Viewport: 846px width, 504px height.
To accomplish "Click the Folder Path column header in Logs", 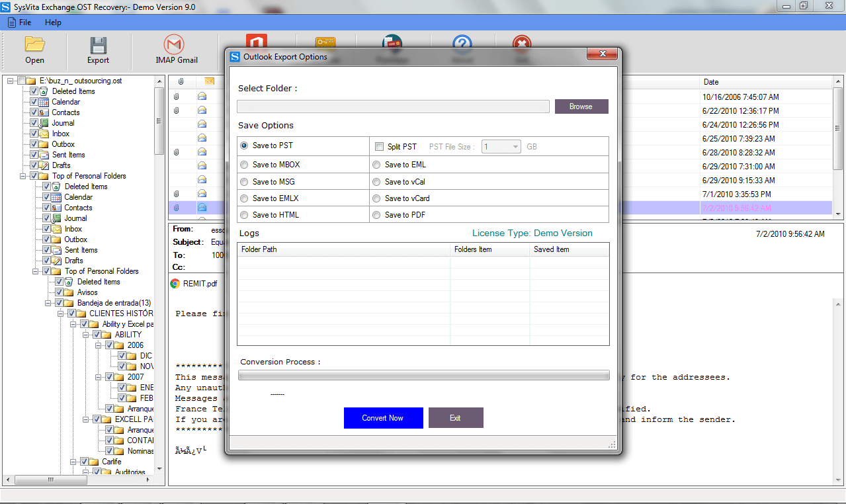I will [x=344, y=249].
